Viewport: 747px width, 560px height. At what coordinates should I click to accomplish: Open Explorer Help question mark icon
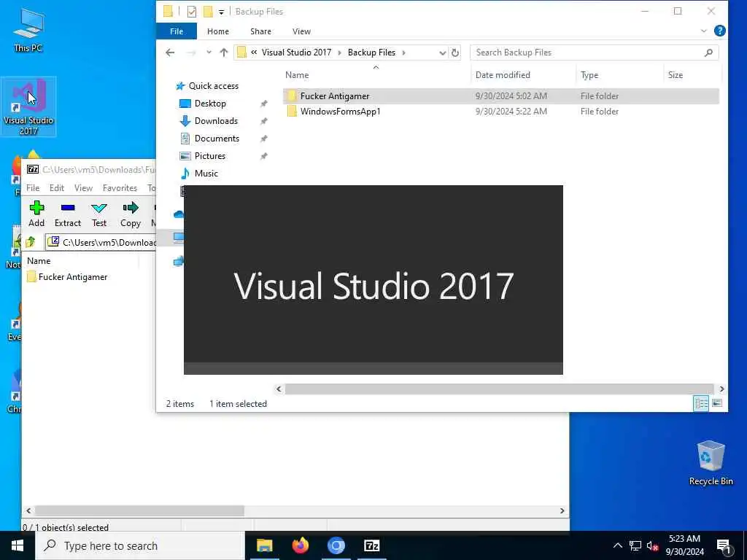tap(720, 31)
